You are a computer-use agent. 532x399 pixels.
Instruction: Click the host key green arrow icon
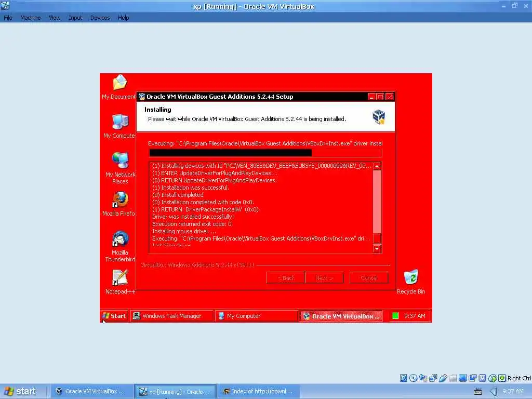pyautogui.click(x=502, y=378)
